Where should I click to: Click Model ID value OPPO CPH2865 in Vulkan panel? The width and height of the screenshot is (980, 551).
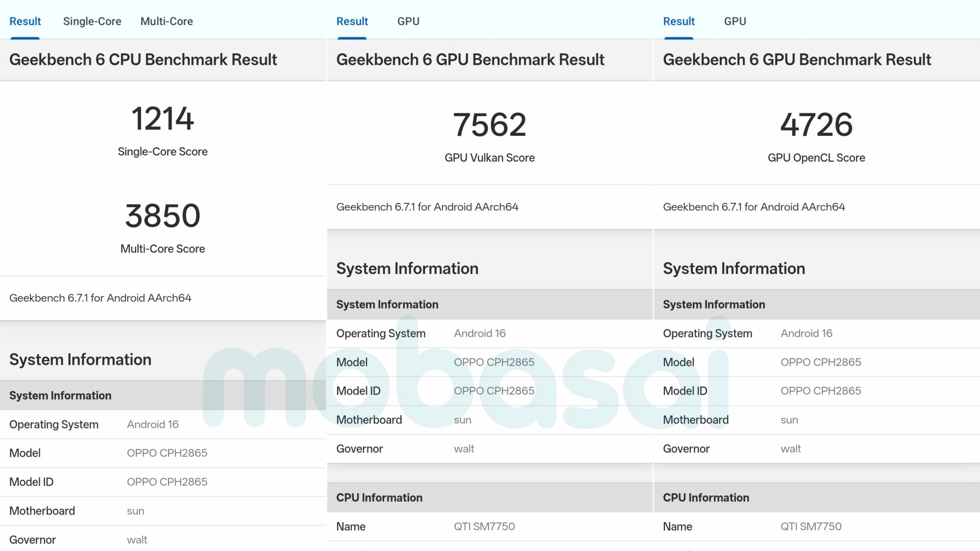pyautogui.click(x=494, y=391)
